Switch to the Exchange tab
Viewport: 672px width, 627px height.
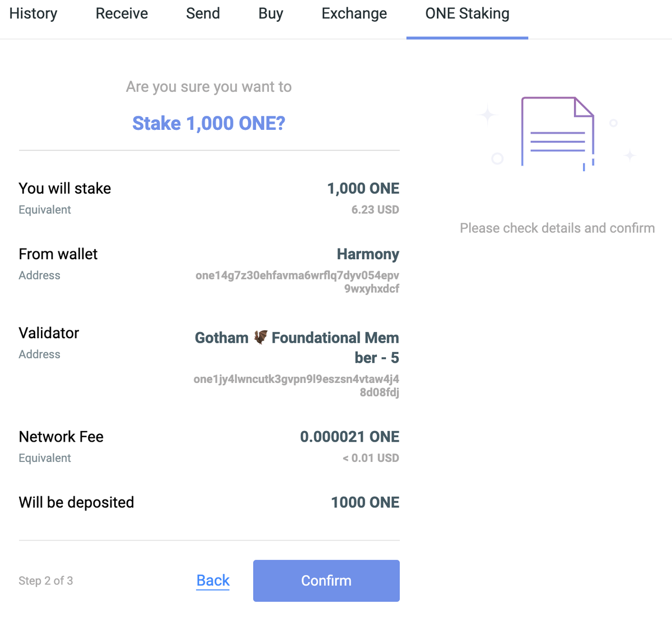[x=354, y=13]
